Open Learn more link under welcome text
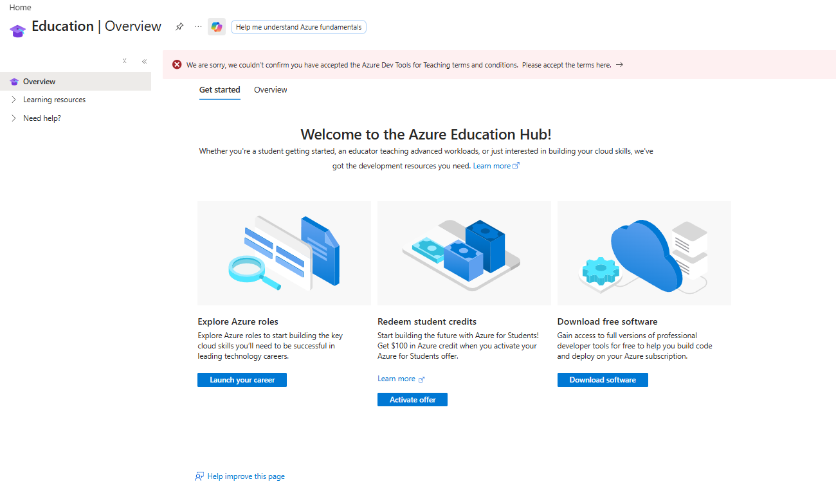Screen dimensions: 836x504 tap(496, 166)
